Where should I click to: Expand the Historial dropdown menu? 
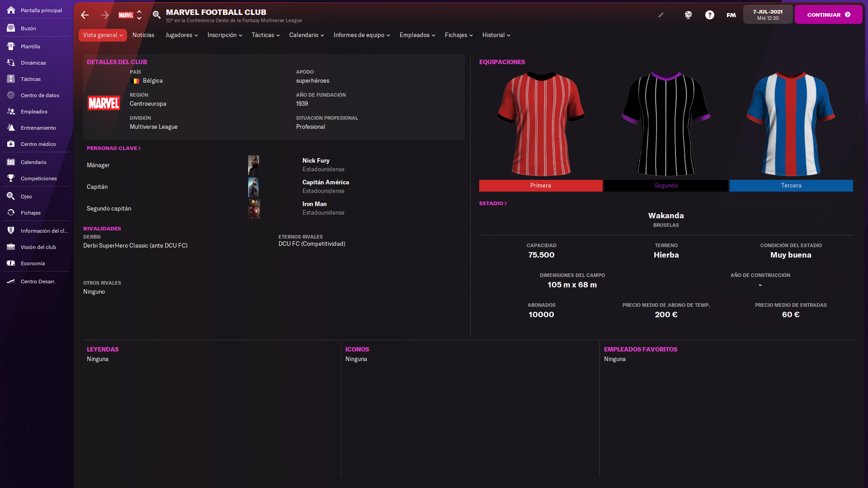pos(496,35)
